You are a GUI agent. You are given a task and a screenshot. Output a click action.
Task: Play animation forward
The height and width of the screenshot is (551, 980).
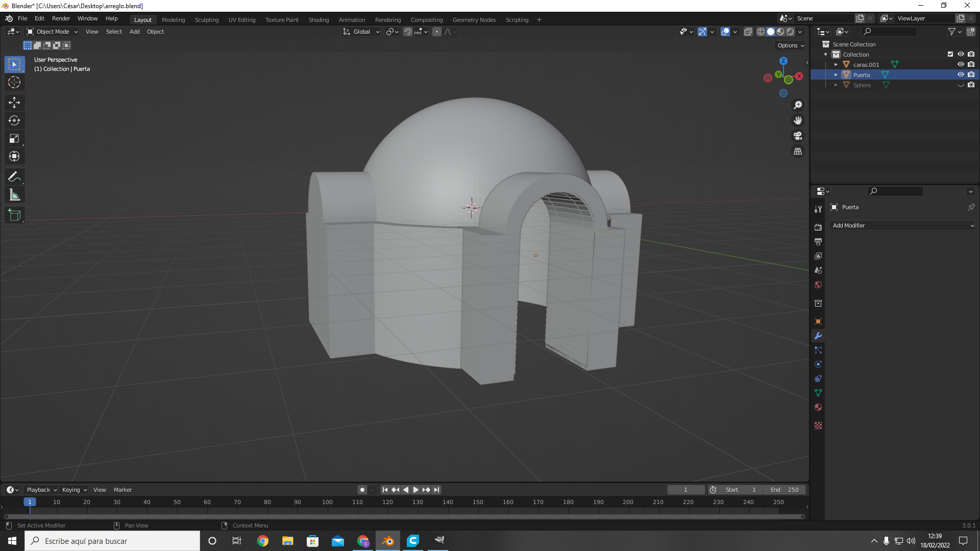point(416,490)
